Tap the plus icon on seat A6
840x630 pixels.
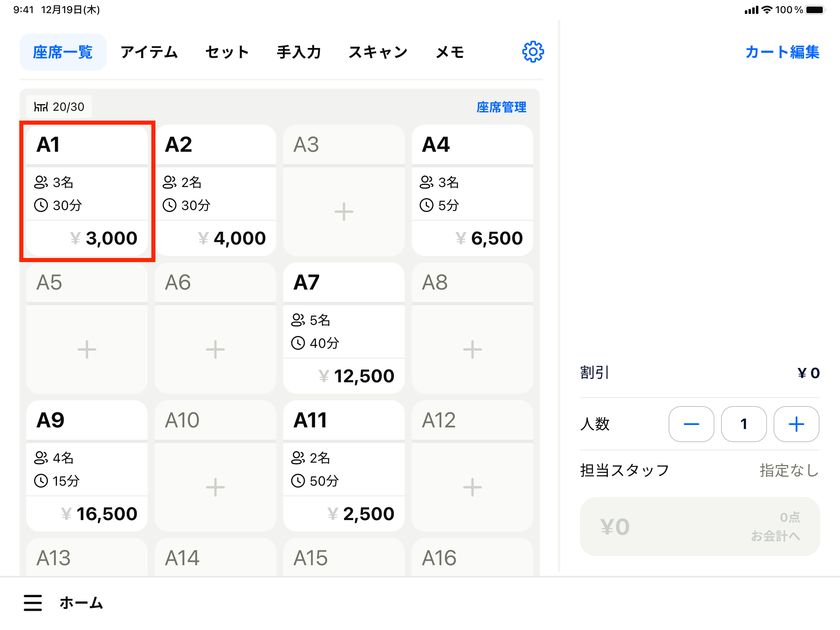coord(215,349)
